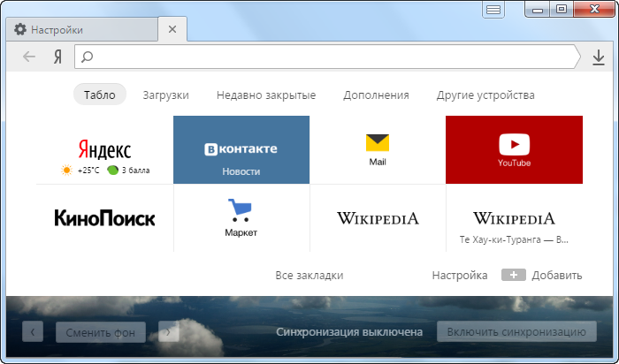The image size is (619, 364).
Task: Click the green traffic indicator on Яндекс tile
Action: click(113, 171)
